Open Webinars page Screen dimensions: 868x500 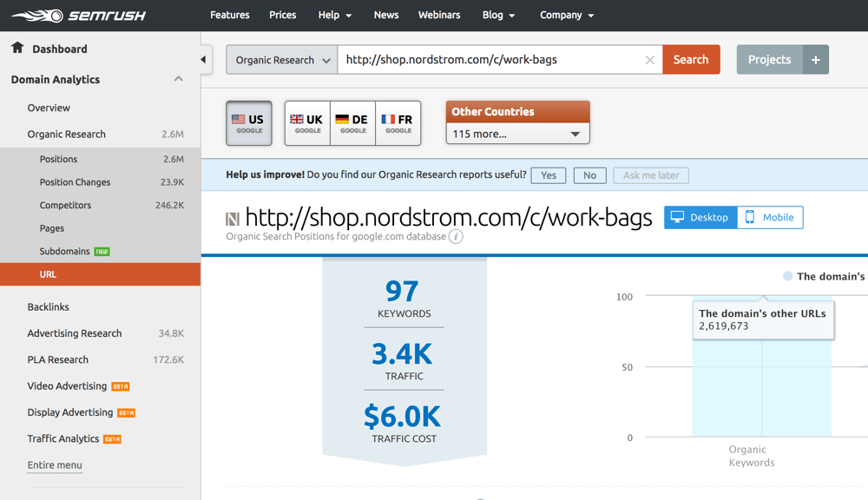pos(439,15)
